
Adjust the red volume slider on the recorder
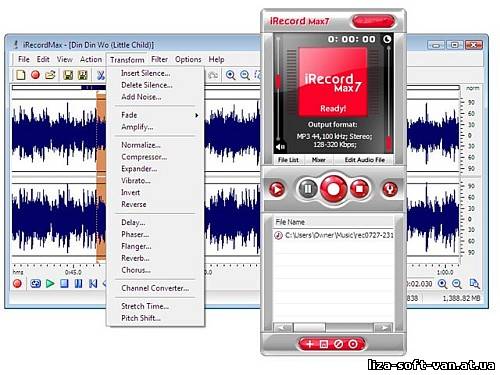[278, 81]
